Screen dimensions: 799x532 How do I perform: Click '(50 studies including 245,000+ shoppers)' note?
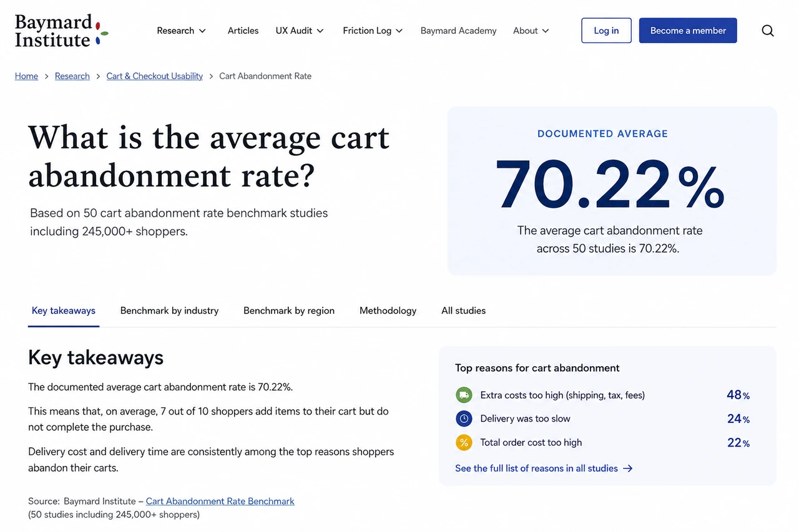[114, 515]
